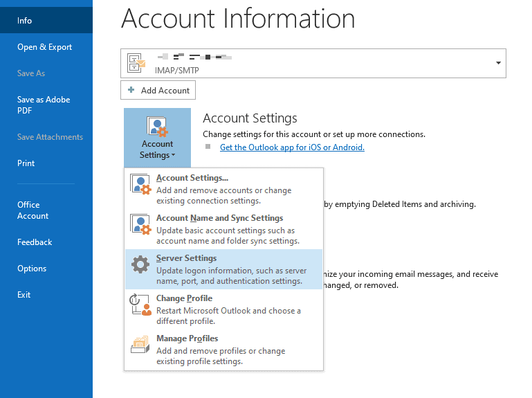Choose Save as Adobe PDF
Image resolution: width=532 pixels, height=398 pixels.
(x=43, y=105)
